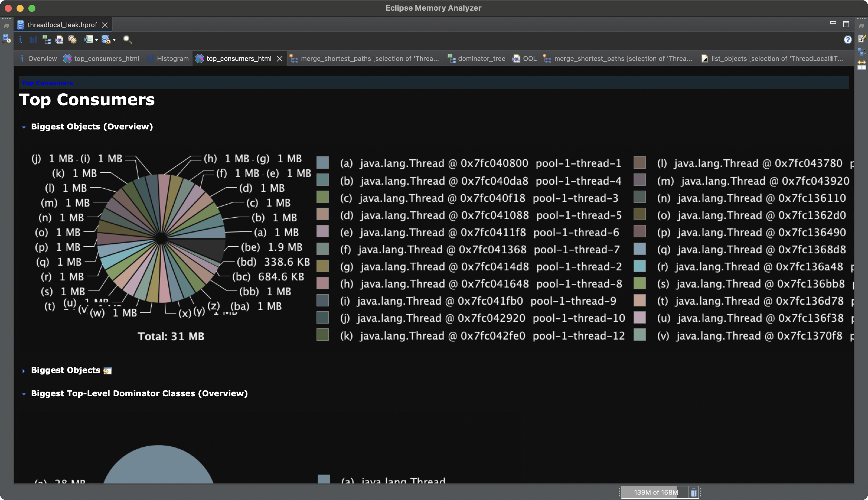Open the dominator tree toolbar icon
The width and height of the screenshot is (868, 500).
tap(46, 40)
